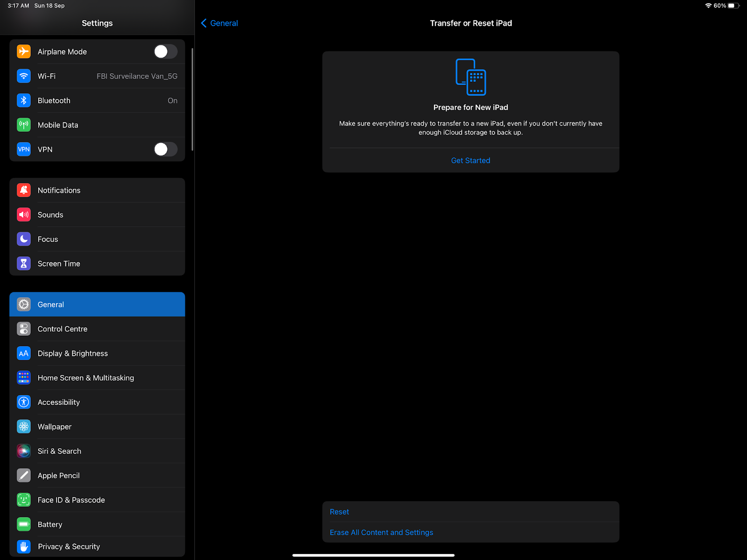The height and width of the screenshot is (560, 747).
Task: Open Face ID & Passcode settings
Action: pos(97,500)
